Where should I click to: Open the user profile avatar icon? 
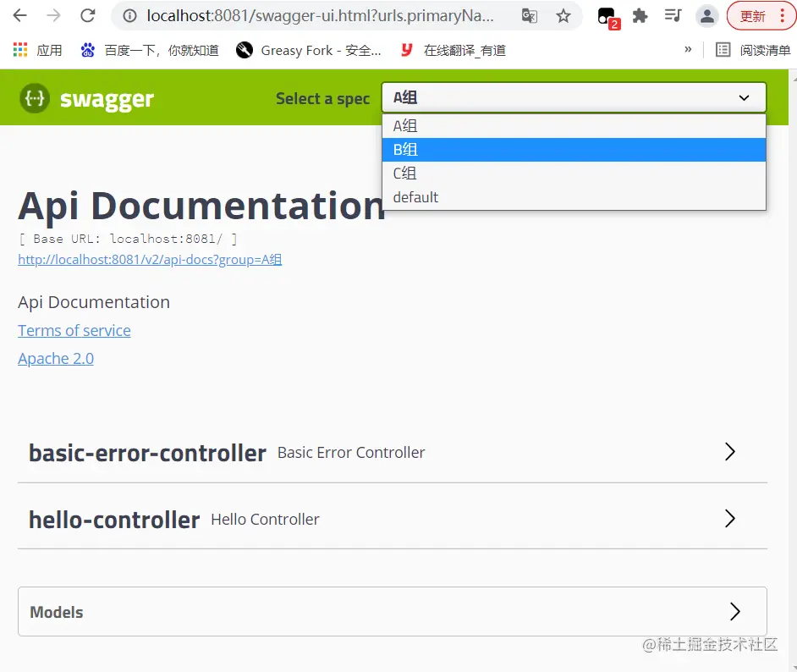pos(706,16)
